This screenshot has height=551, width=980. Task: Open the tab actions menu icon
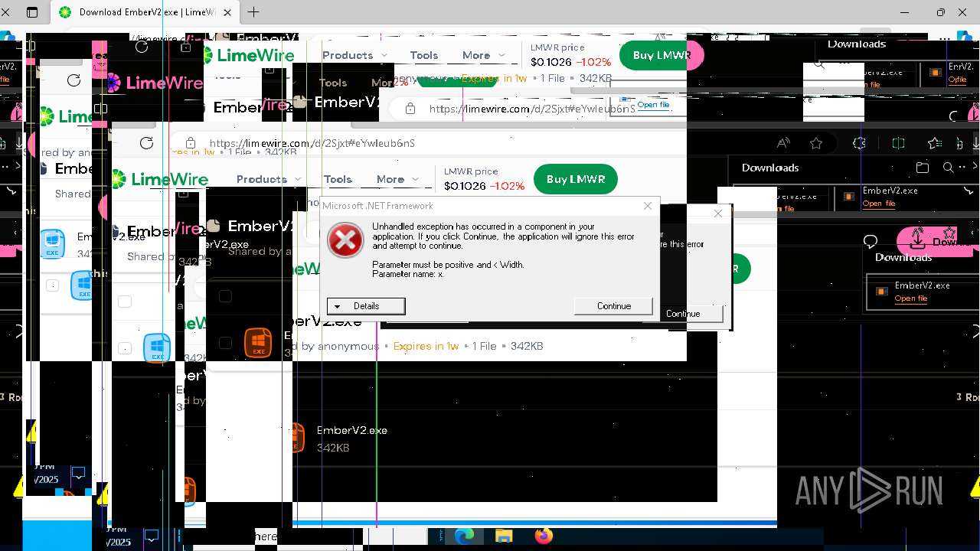point(32,12)
